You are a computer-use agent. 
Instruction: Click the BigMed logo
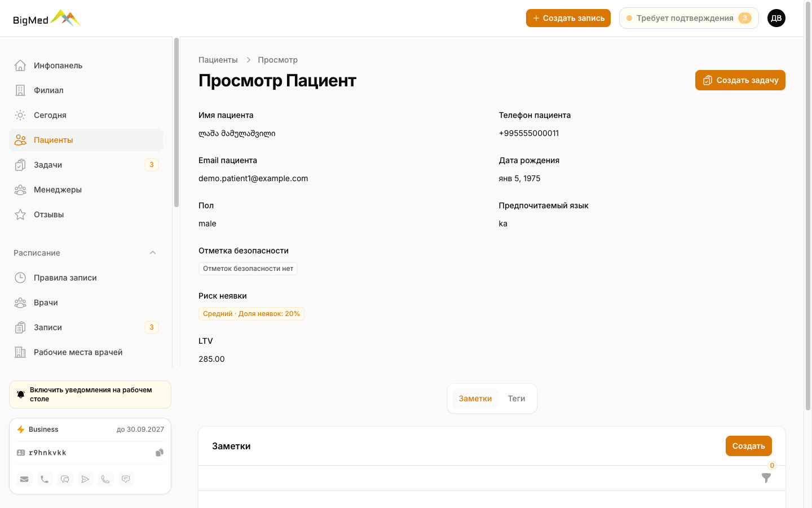[47, 18]
